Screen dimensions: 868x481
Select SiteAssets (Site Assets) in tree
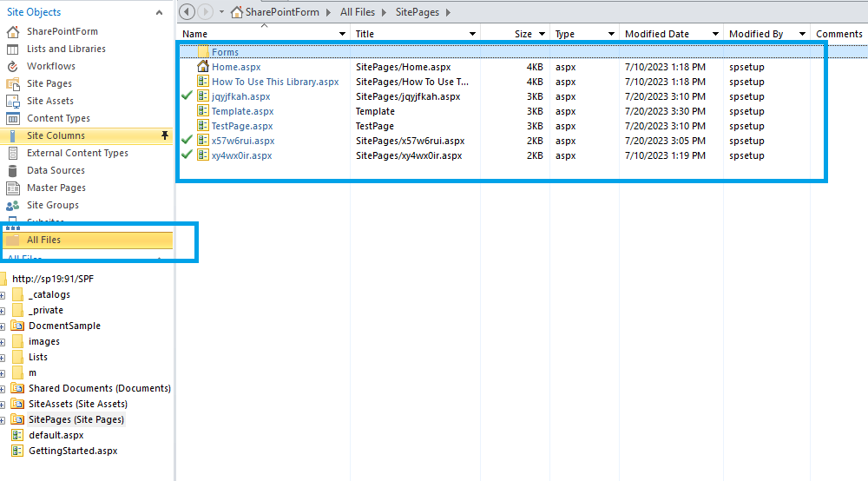pyautogui.click(x=78, y=404)
